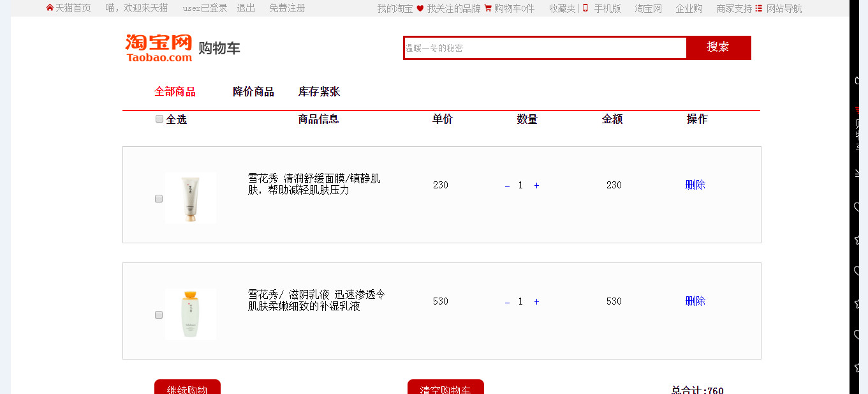Image resolution: width=868 pixels, height=394 pixels.
Task: Click the quantity number in 清润舒缓面膜 row
Action: 520,185
